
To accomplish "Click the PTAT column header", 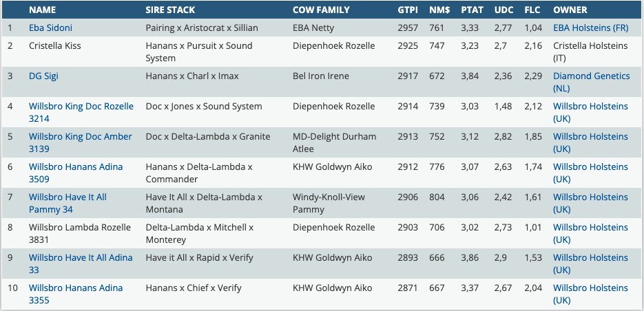I will click(x=473, y=10).
